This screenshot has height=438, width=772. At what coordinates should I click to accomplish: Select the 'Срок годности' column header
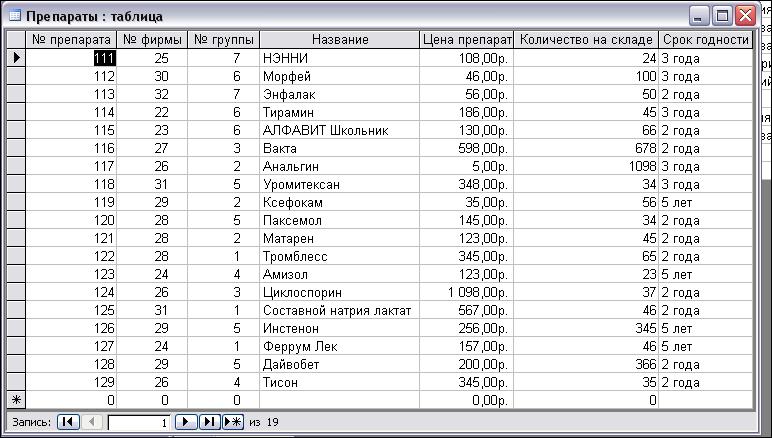tap(706, 40)
